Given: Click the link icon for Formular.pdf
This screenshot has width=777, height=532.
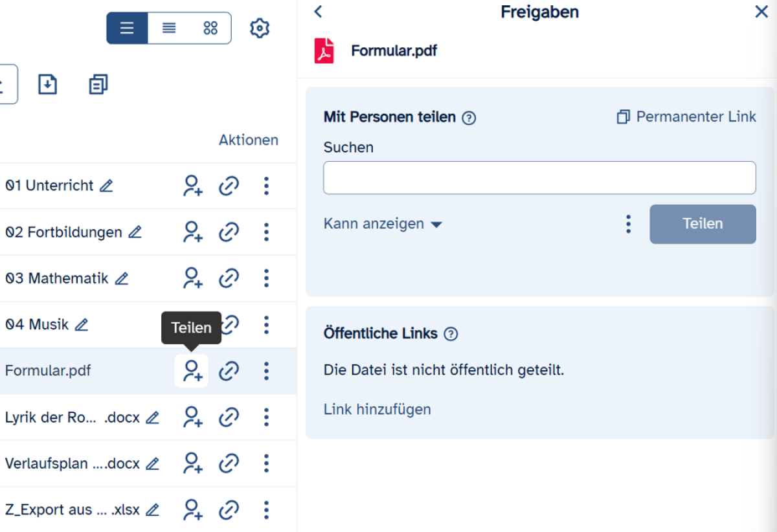Looking at the screenshot, I should click(229, 371).
